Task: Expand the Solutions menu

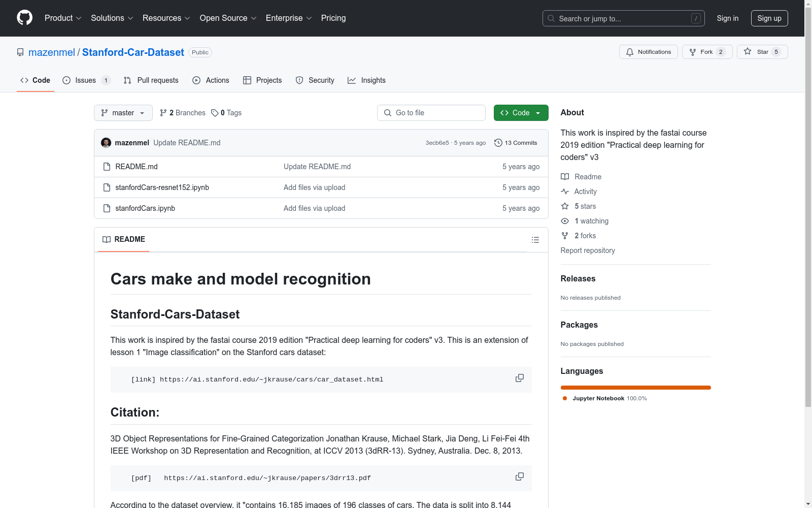Action: pos(112,18)
